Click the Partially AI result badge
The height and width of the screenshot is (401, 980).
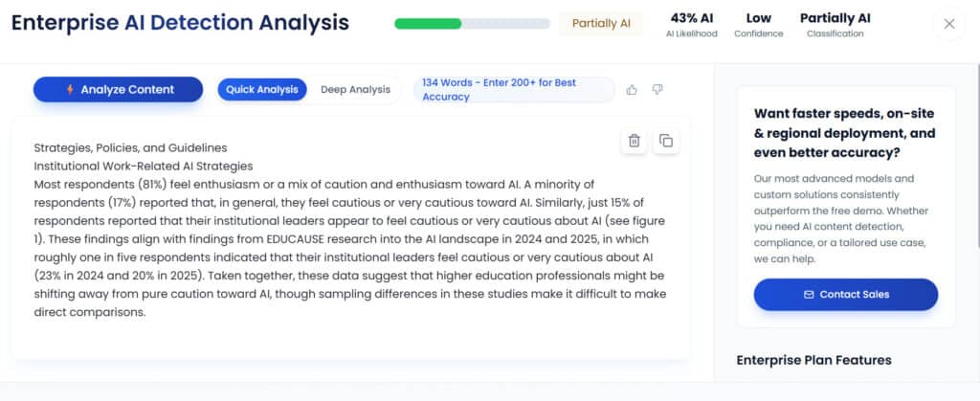(x=602, y=24)
